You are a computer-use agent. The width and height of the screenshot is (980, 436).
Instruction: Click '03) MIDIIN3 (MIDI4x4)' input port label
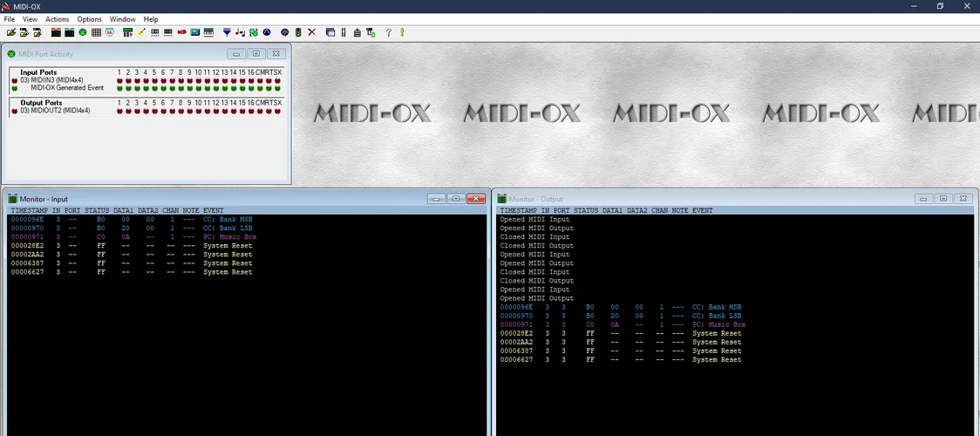coord(51,80)
